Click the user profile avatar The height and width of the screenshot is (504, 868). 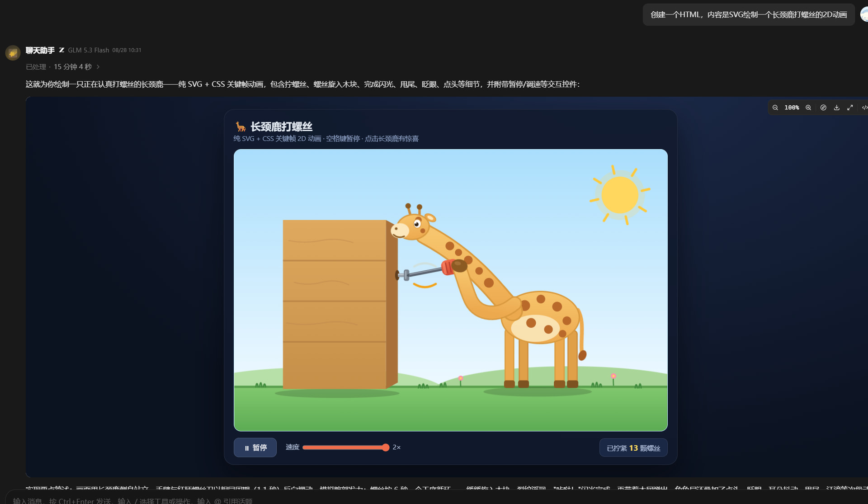[x=864, y=14]
